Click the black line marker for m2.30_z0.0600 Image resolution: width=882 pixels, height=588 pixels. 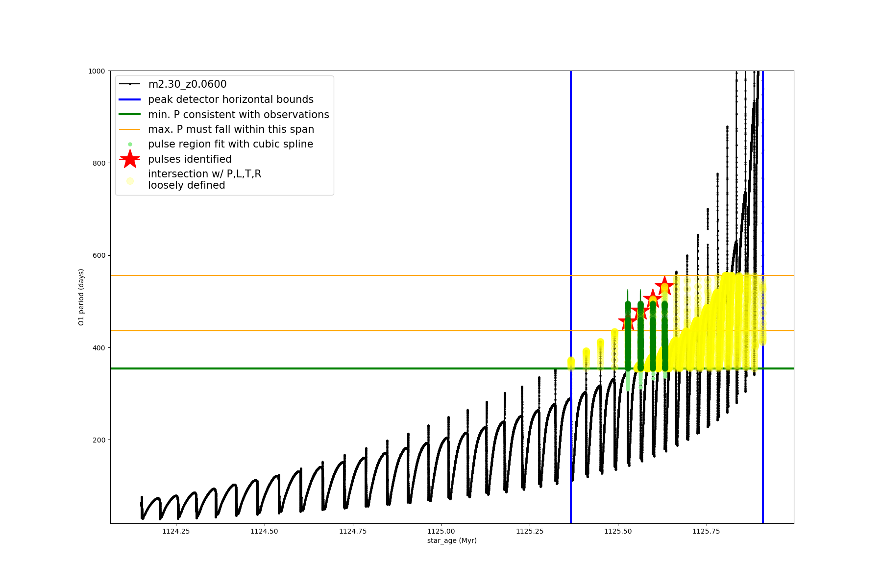pos(130,84)
